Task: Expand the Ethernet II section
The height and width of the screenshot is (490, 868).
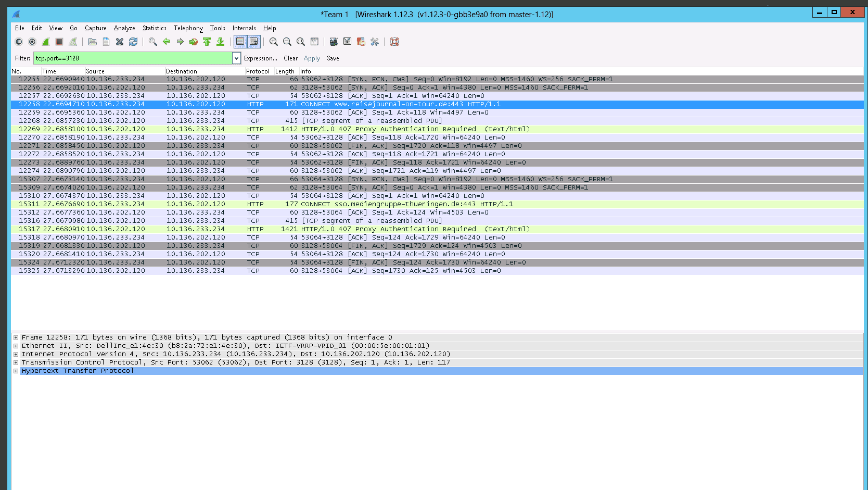Action: [16, 346]
